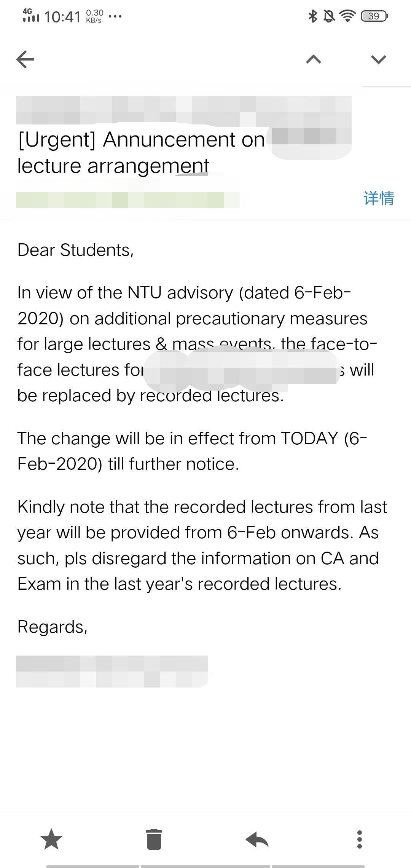The width and height of the screenshot is (411, 868).
Task: Tap the muted bell notification icon
Action: click(329, 16)
